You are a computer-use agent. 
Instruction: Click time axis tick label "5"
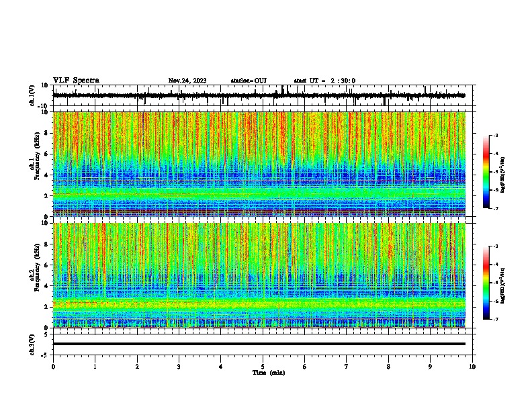(263, 367)
